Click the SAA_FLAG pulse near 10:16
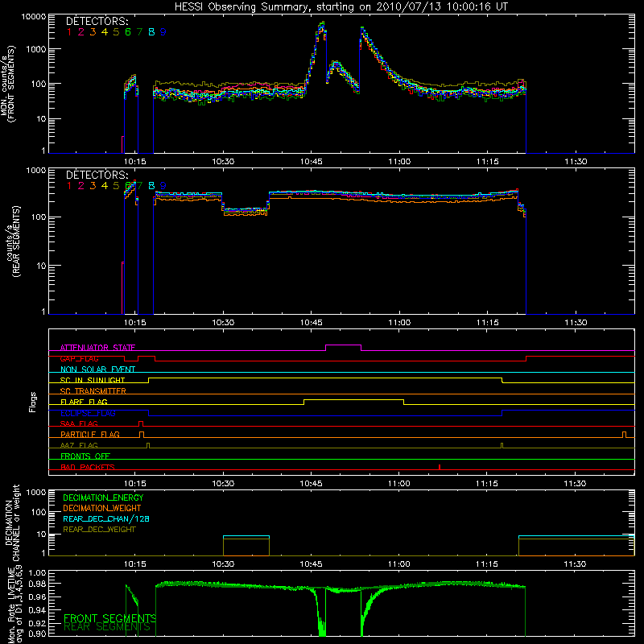Image resolution: width=644 pixels, height=644 pixels. coord(141,424)
